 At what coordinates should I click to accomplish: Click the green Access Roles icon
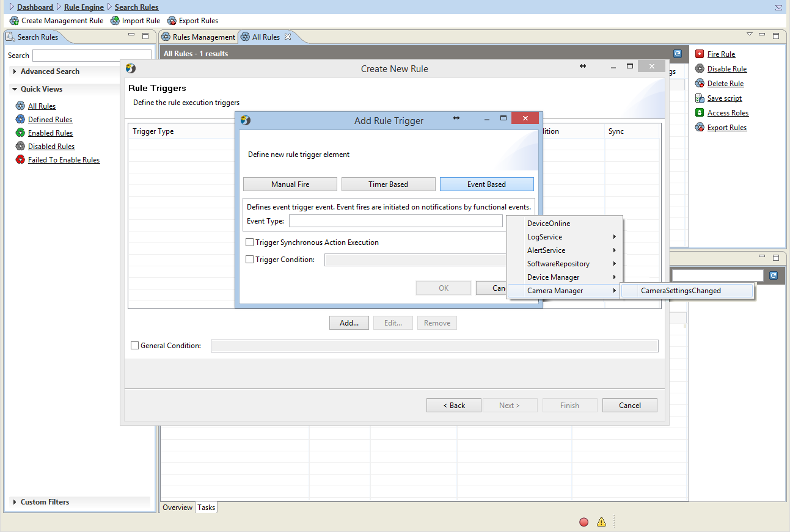(x=700, y=113)
